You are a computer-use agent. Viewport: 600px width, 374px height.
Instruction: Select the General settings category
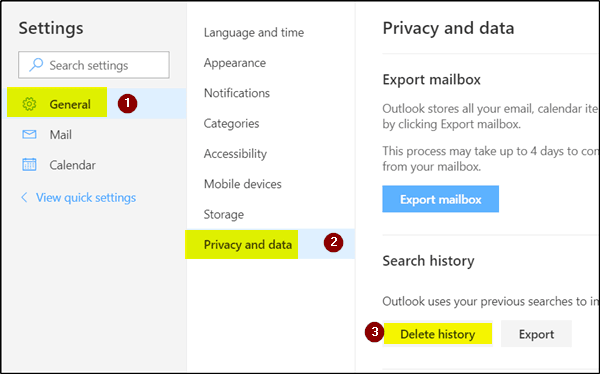[x=96, y=103]
